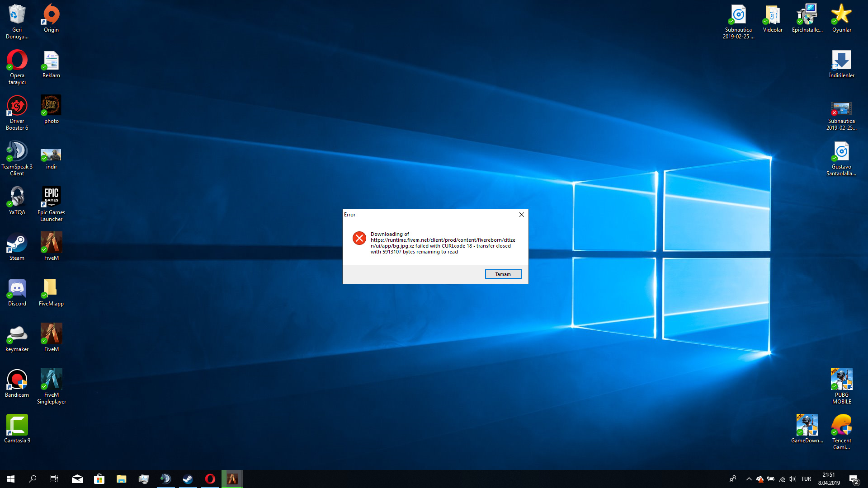
Task: Select the Discord desktop icon
Action: tap(17, 292)
